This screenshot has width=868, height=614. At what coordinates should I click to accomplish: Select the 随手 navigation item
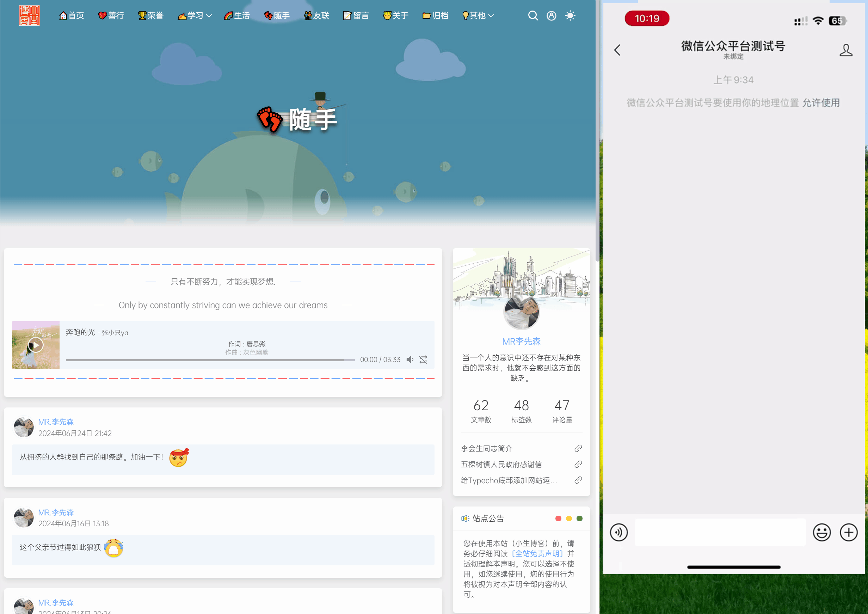tap(277, 16)
